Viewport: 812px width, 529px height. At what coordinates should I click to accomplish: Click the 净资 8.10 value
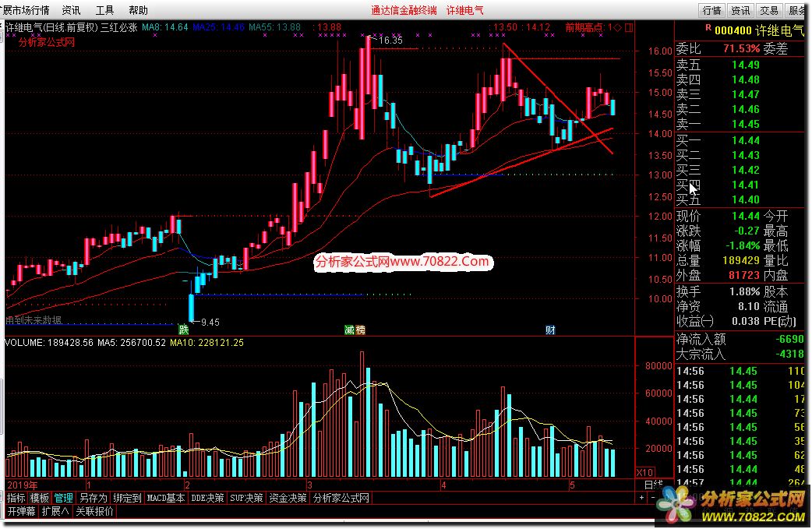click(x=749, y=306)
